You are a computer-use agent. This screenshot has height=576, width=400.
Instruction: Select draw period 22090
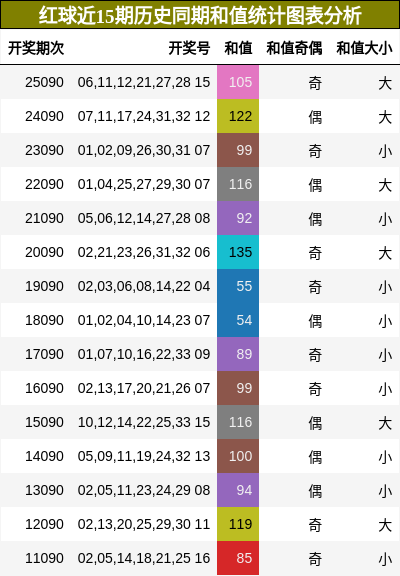click(x=44, y=184)
